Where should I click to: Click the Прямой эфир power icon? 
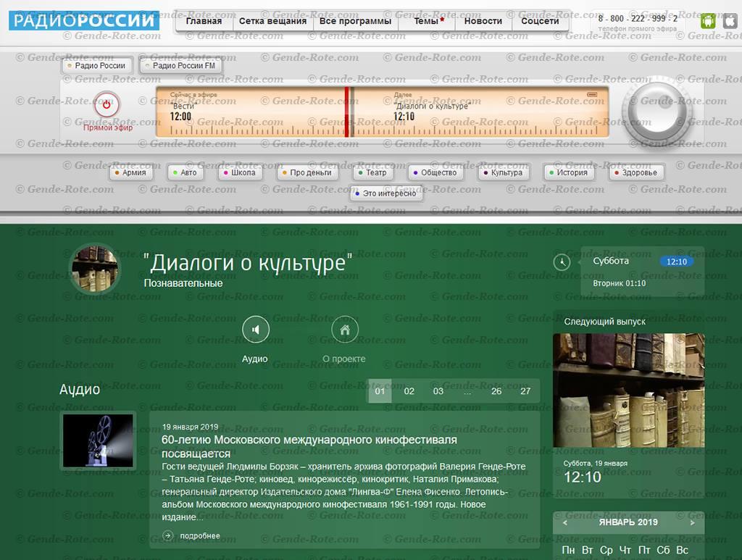106,104
